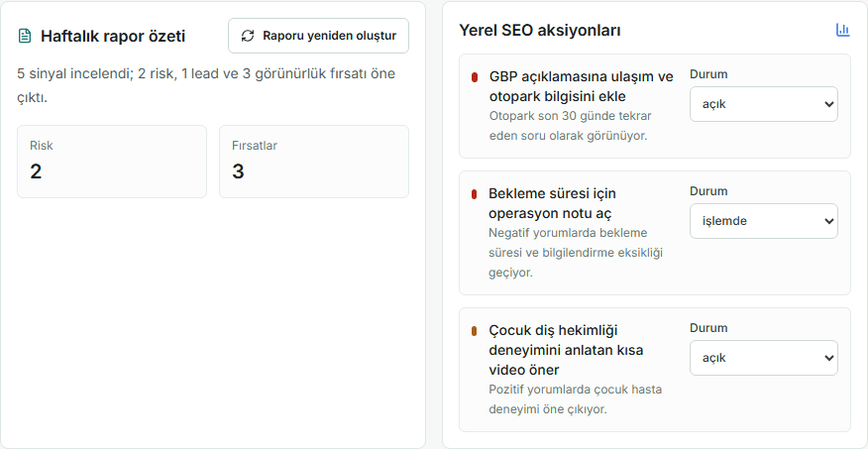Click red priority marker for Bekleme süresi item
Screen dimensions: 868x449
coord(474,194)
